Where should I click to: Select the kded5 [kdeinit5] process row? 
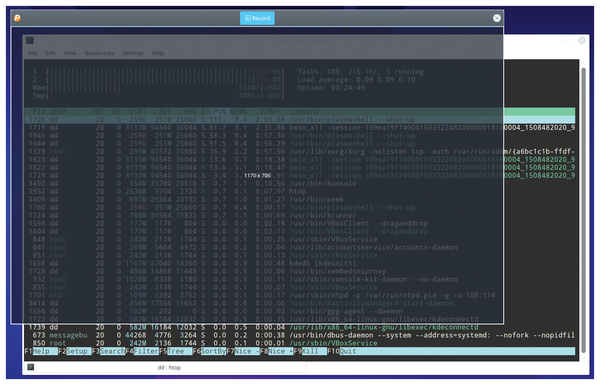click(300, 263)
